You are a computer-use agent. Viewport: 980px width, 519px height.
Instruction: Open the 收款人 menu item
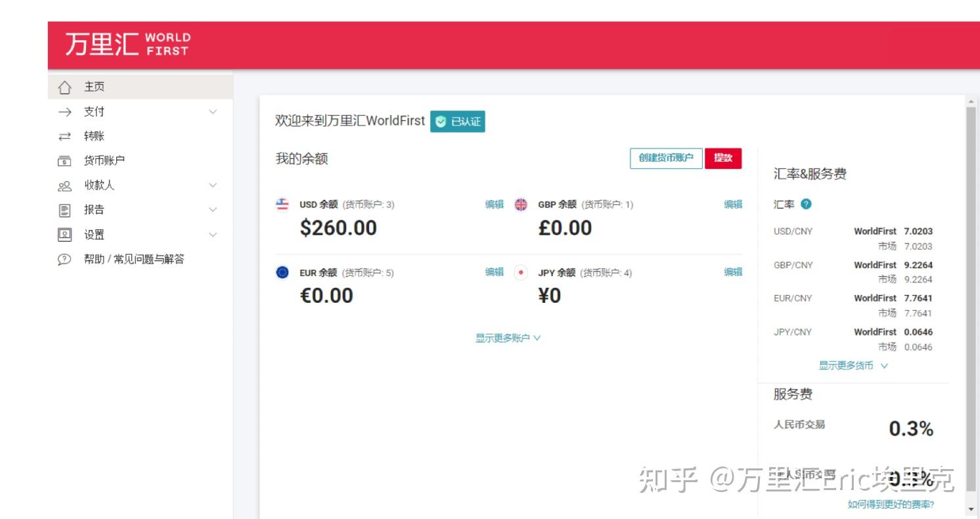141,185
